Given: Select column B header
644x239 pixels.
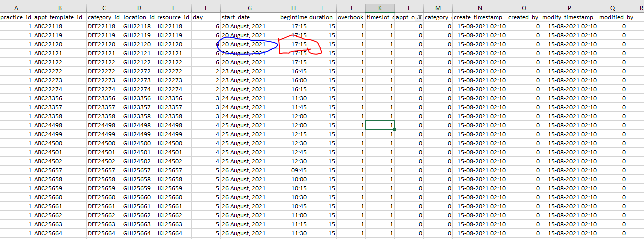Looking at the screenshot, I should pyautogui.click(x=60, y=8).
